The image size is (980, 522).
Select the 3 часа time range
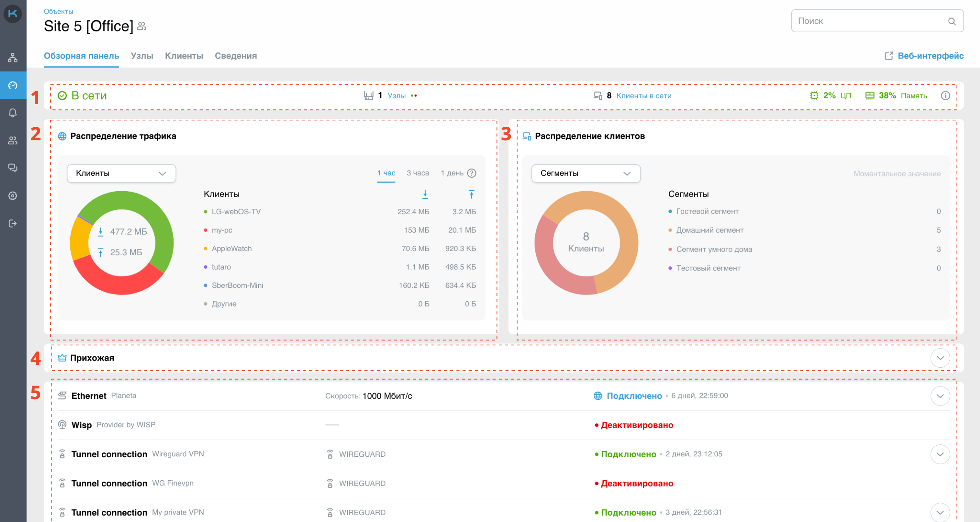pos(418,173)
